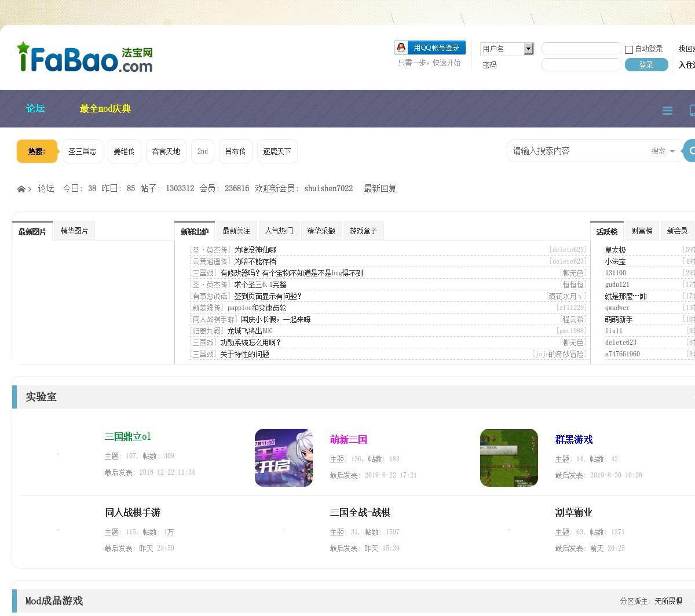
Task: Click the QQ penguin login icon
Action: (401, 48)
